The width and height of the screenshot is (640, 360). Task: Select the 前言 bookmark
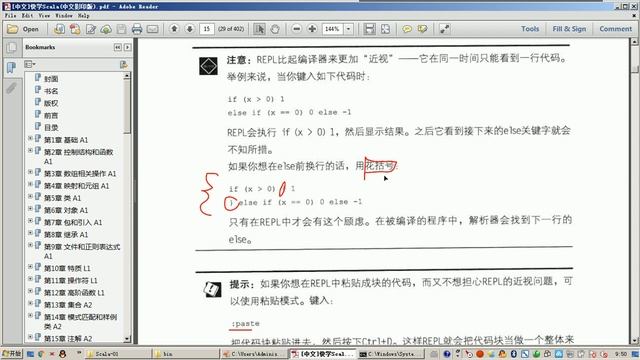(x=51, y=116)
